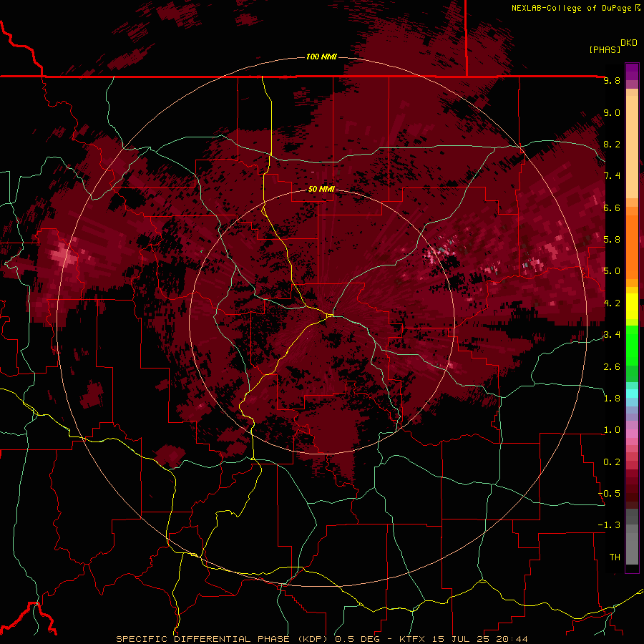Pick the purple band at the color bar top

tap(632, 72)
